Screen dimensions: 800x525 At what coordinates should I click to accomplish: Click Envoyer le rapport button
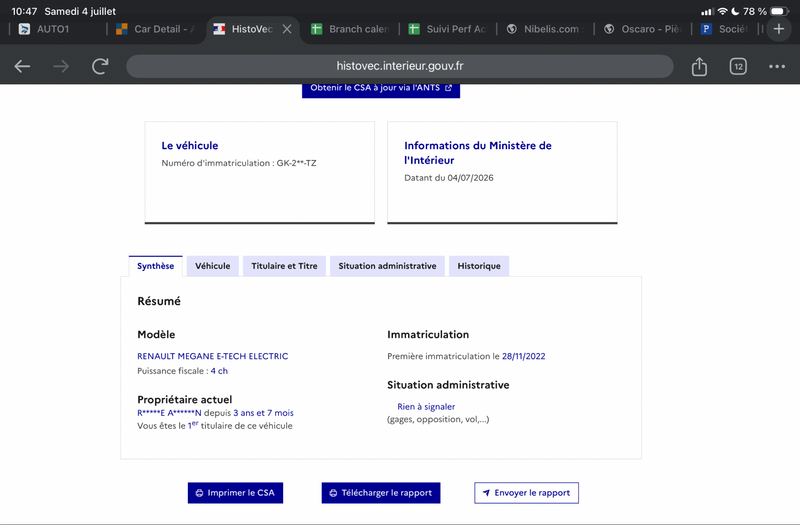pyautogui.click(x=526, y=493)
